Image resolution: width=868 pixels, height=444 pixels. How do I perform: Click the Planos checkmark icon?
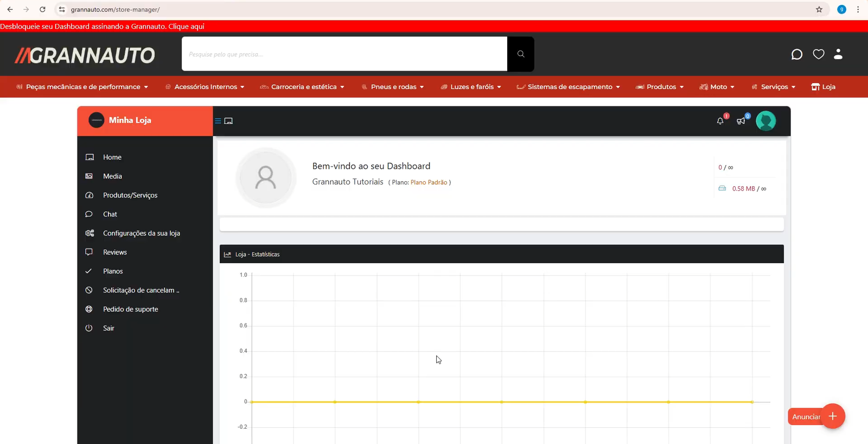coord(88,271)
